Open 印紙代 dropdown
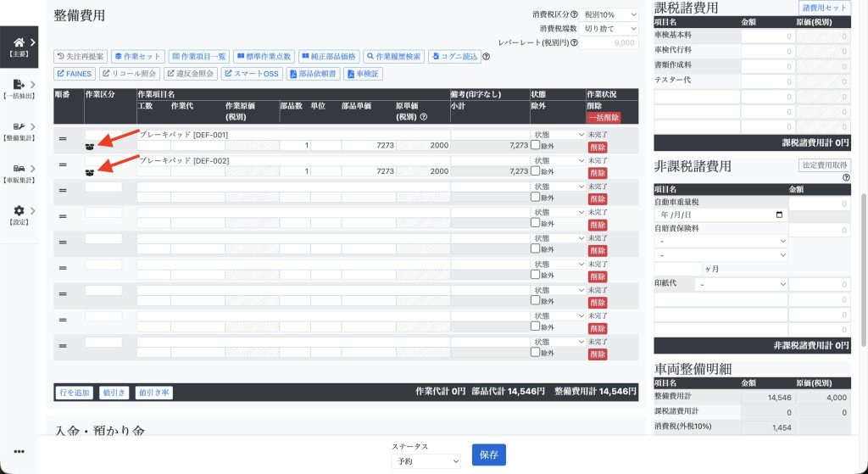The image size is (868, 474). click(x=741, y=284)
